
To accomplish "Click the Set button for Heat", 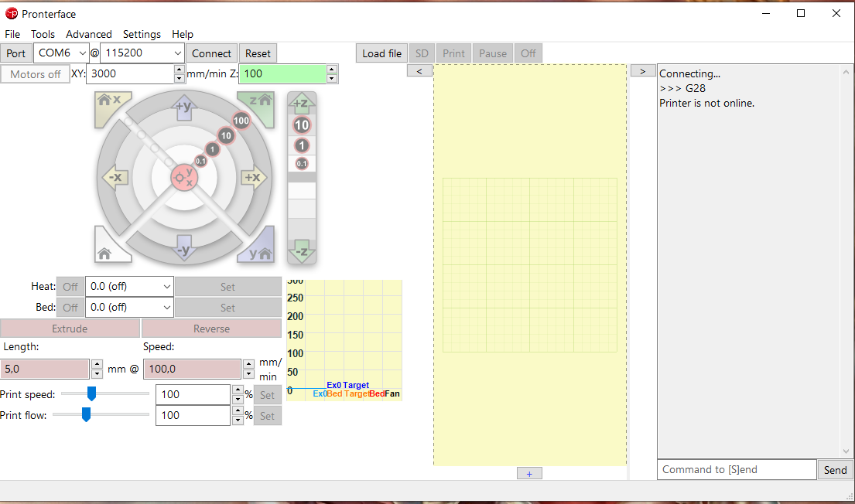I will point(228,287).
